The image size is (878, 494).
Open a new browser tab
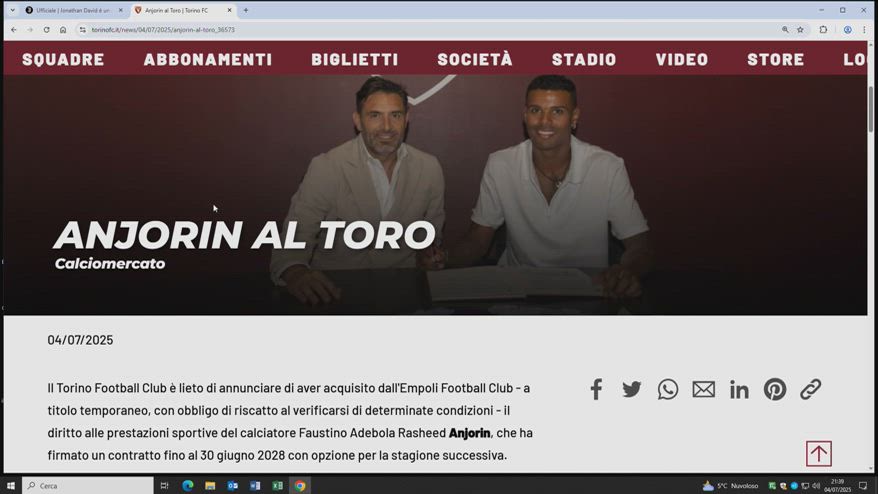(x=246, y=10)
